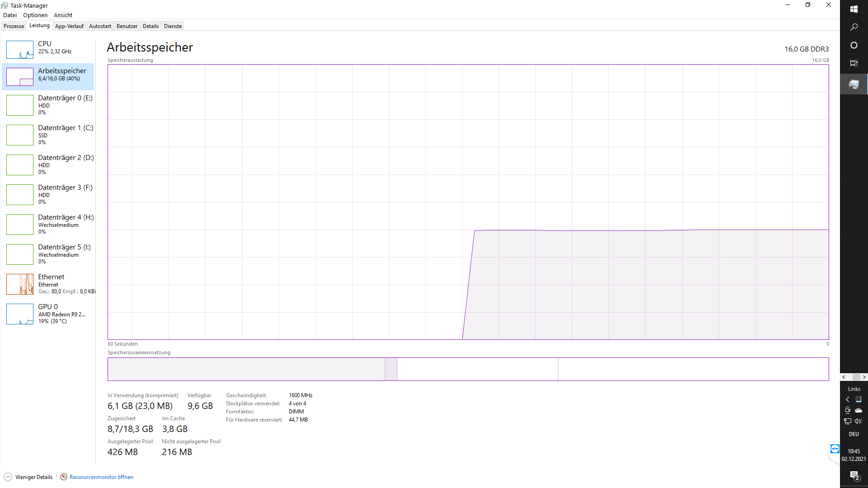Expand hidden tray icons chevron
The height and width of the screenshot is (488, 868).
(x=848, y=399)
